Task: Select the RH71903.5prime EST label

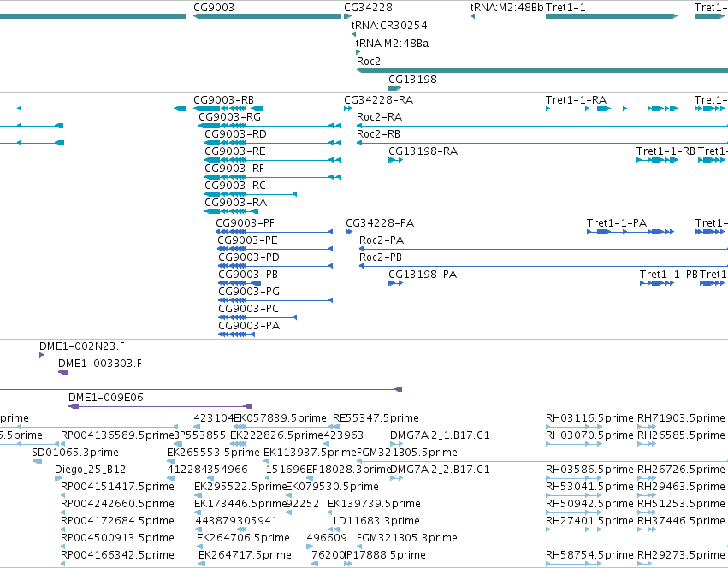Action: (x=681, y=418)
